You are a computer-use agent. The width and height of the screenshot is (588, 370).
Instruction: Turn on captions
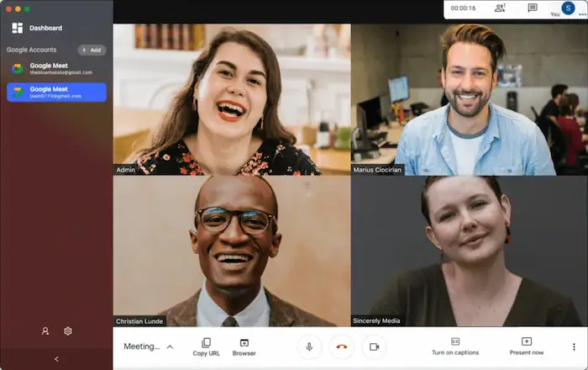(x=454, y=346)
